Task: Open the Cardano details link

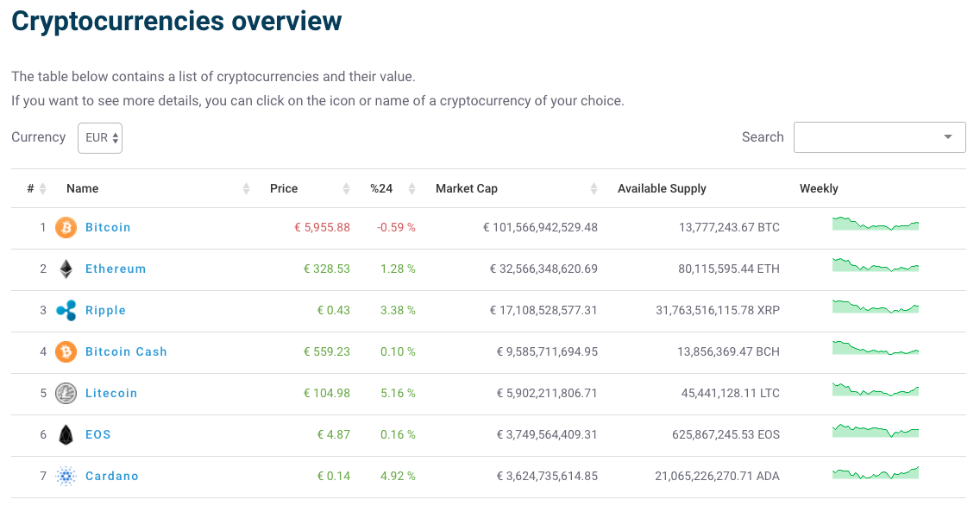Action: coord(112,476)
